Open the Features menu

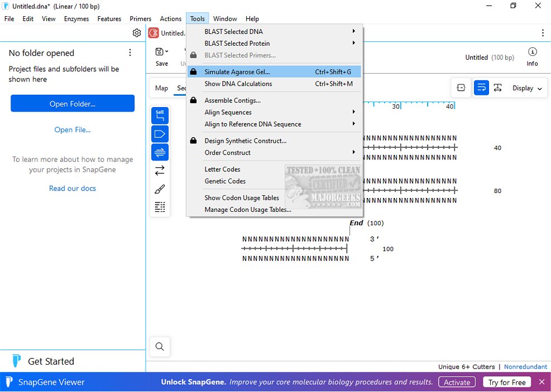109,18
